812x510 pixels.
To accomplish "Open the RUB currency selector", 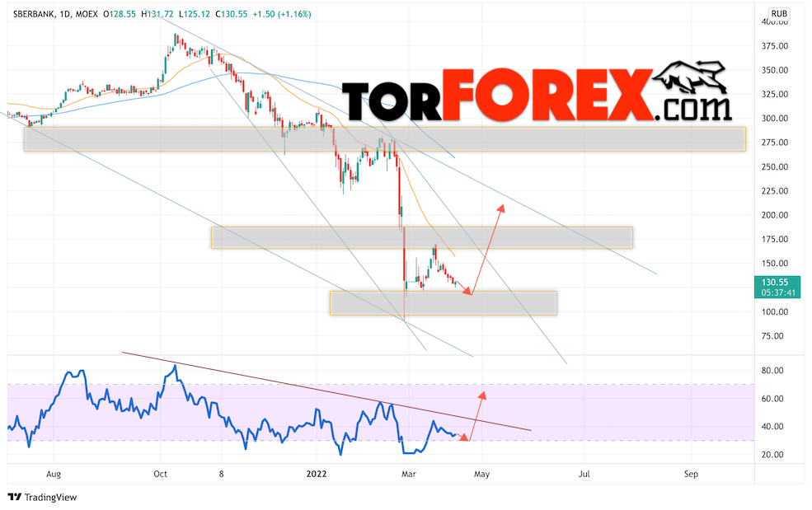I will click(779, 14).
